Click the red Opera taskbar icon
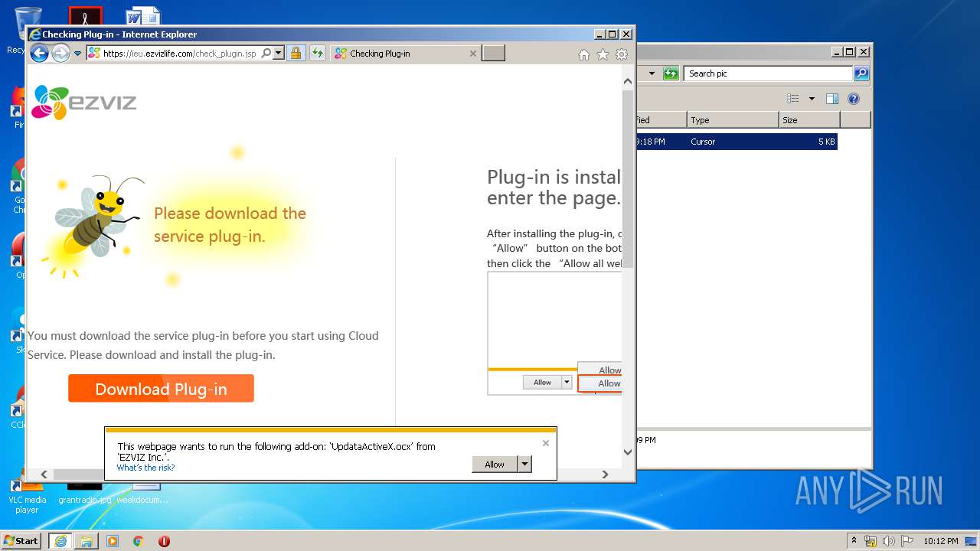Image resolution: width=980 pixels, height=551 pixels. tap(164, 541)
